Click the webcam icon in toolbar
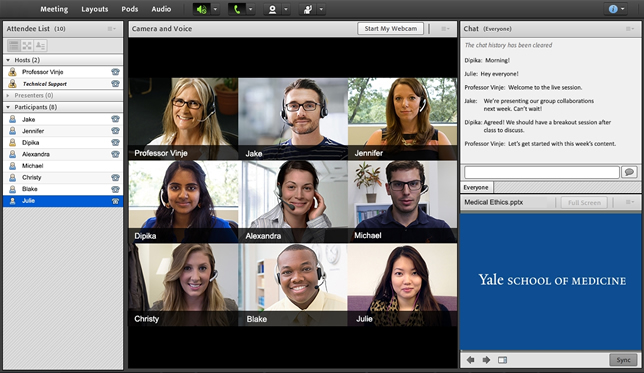 pyautogui.click(x=272, y=9)
